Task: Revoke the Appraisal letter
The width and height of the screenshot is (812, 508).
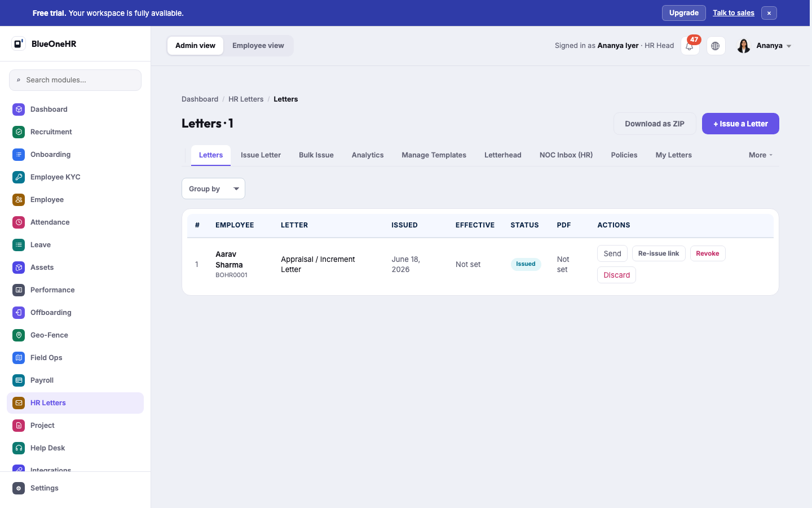Action: (x=708, y=253)
